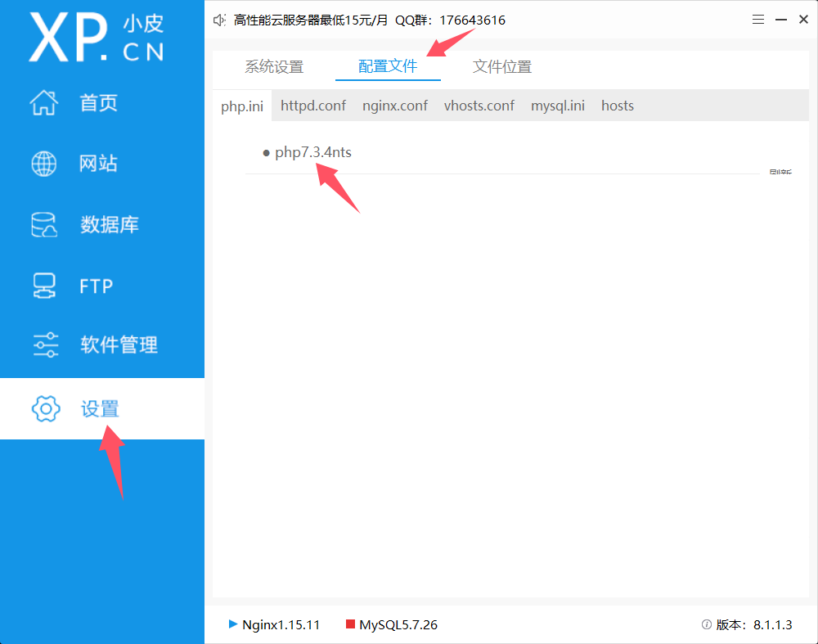
Task: Click the Nginx1.15.11 status label
Action: (x=281, y=624)
